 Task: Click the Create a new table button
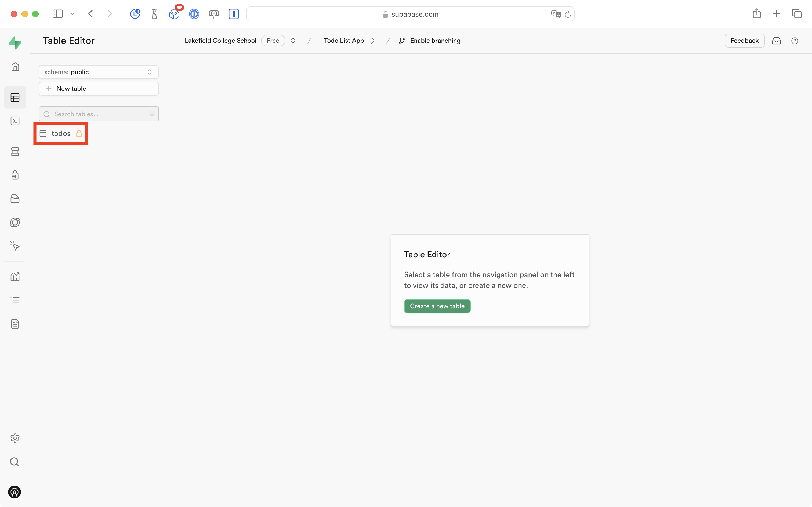coord(437,306)
